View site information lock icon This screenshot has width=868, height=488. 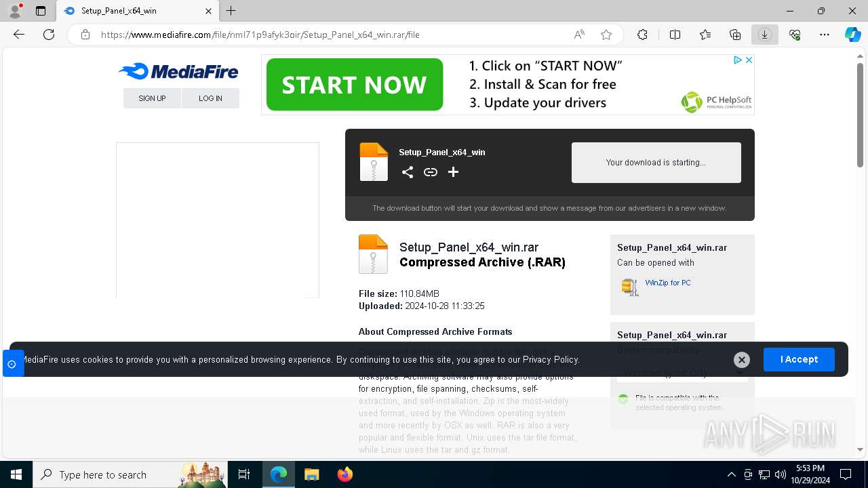click(85, 35)
